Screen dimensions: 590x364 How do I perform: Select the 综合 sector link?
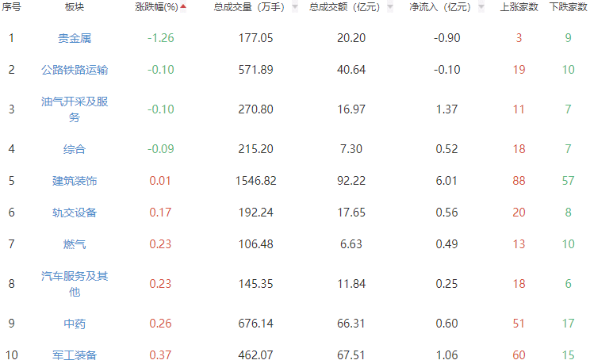tap(75, 149)
